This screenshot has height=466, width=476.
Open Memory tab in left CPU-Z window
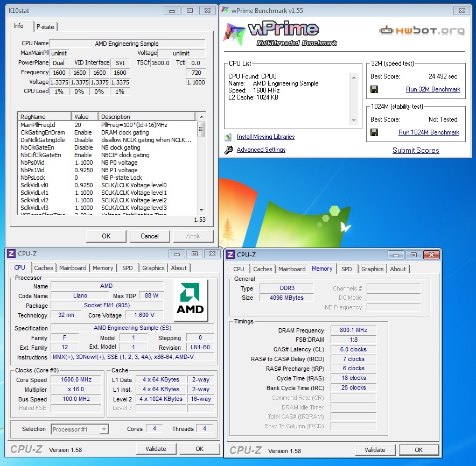tap(103, 268)
